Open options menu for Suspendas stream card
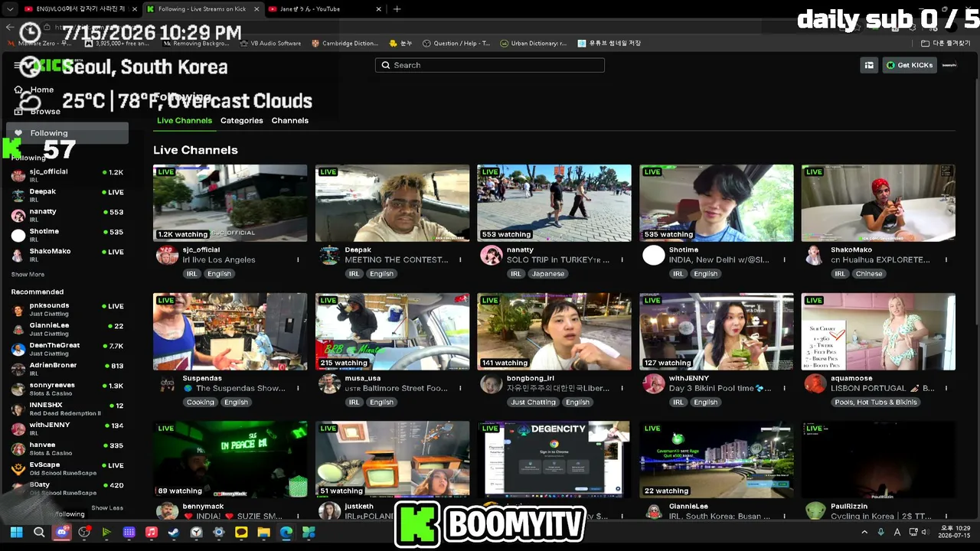 pyautogui.click(x=298, y=388)
